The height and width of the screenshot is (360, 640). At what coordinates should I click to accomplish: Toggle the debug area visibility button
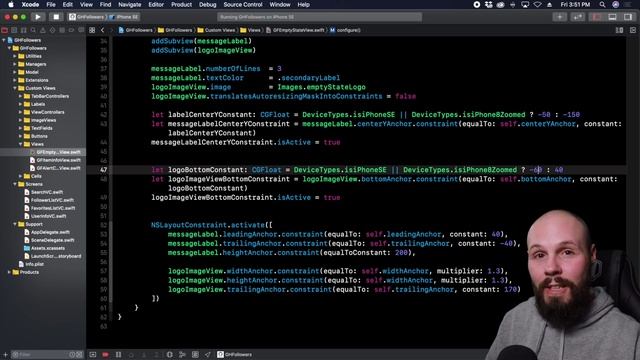(612, 17)
